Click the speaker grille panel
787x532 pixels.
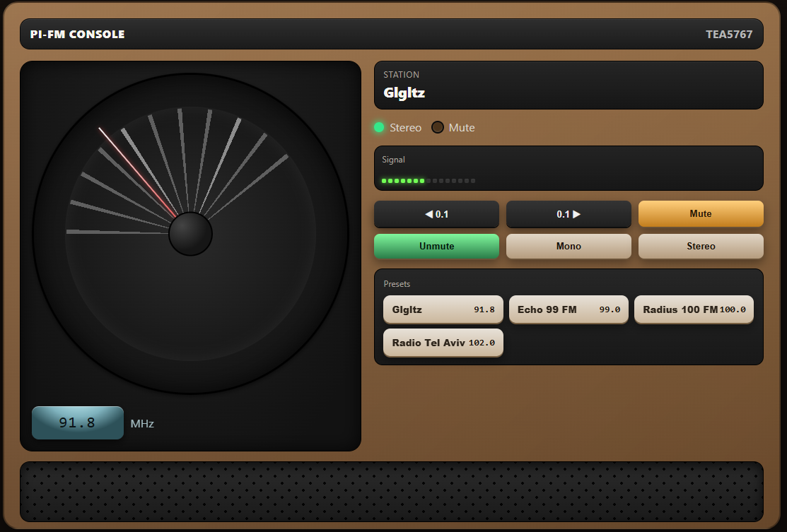392,492
